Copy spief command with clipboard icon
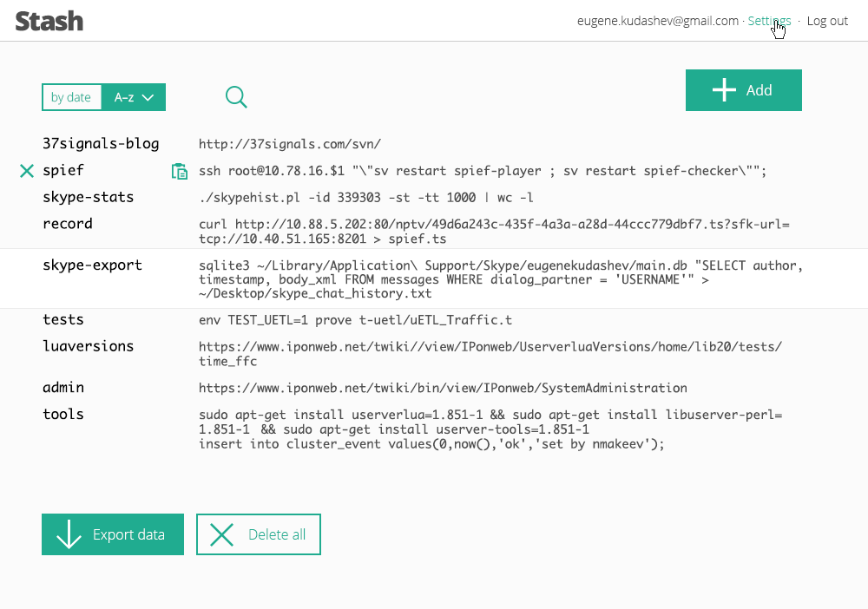 pos(180,172)
